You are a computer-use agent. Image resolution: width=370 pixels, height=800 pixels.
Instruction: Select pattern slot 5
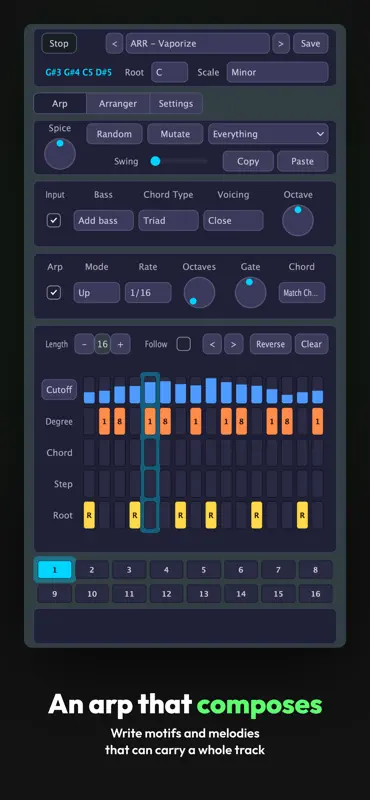(204, 569)
